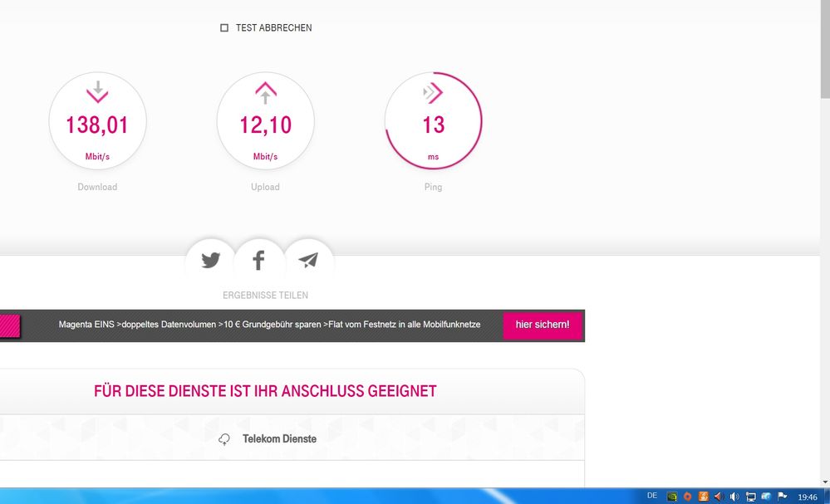Click the download arrow icon
The width and height of the screenshot is (830, 504).
coord(97,92)
